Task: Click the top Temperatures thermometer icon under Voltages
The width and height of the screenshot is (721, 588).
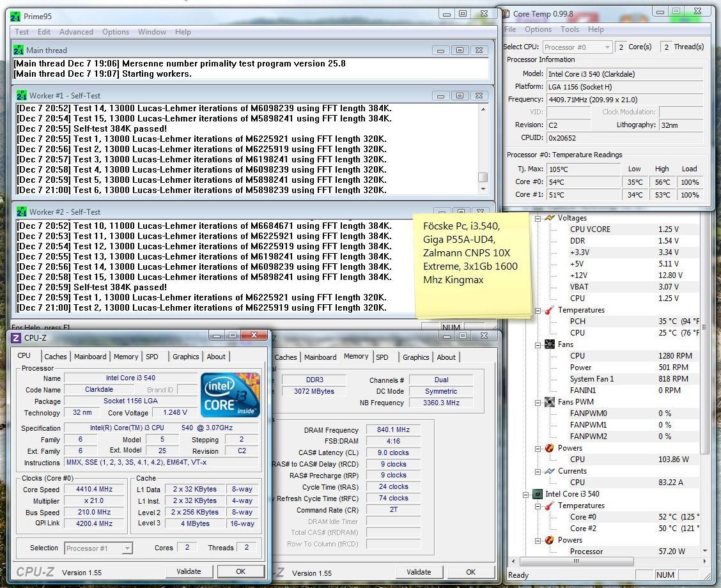Action: (x=550, y=310)
